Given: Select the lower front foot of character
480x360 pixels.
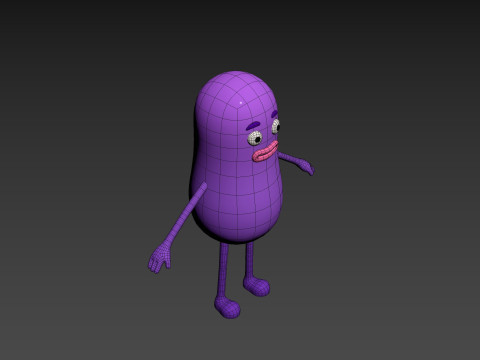Looking at the screenshot, I should pyautogui.click(x=227, y=307).
